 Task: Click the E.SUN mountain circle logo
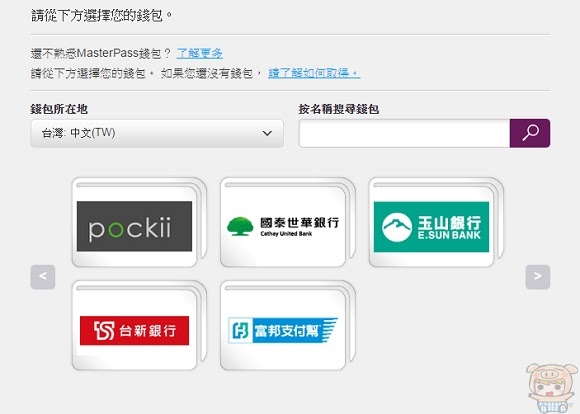click(397, 227)
